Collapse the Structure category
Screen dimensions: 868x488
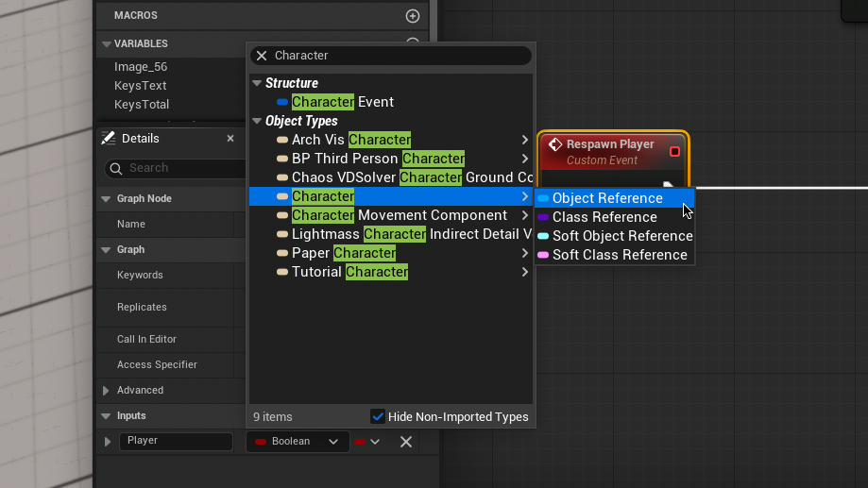pos(257,83)
